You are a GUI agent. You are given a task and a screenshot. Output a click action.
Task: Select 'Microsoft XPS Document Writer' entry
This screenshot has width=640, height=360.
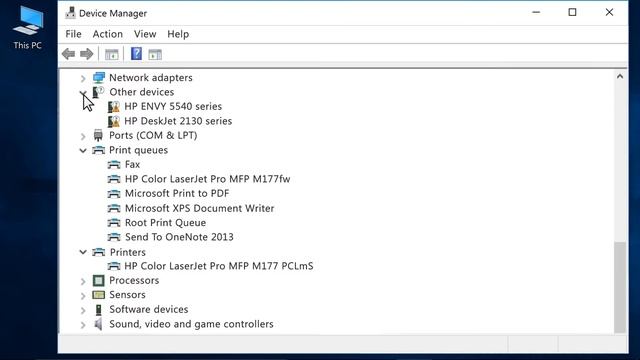point(200,208)
